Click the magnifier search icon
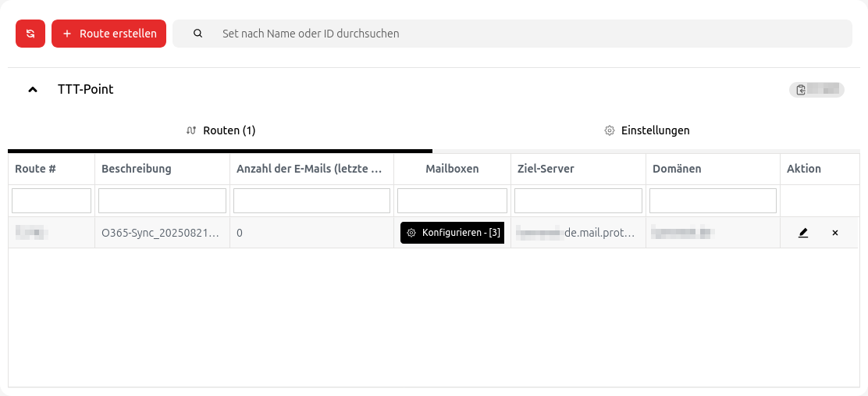 [198, 34]
